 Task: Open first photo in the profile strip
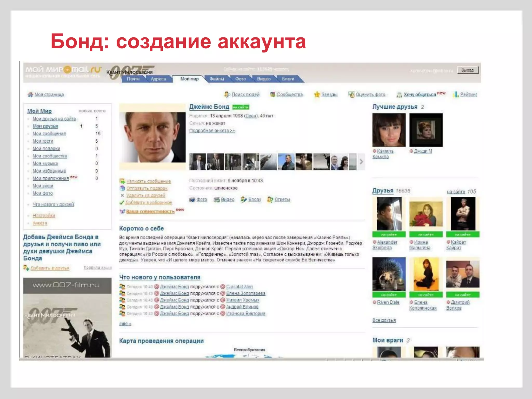[198, 162]
